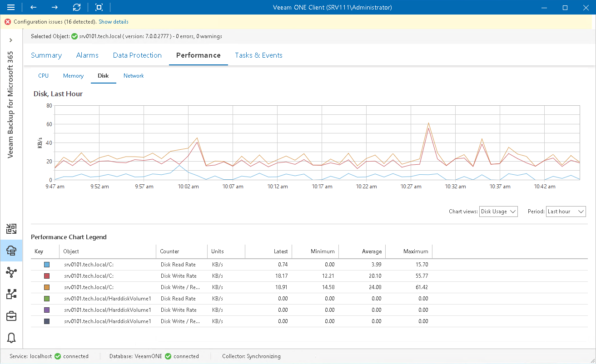The image size is (596, 364).
Task: Click the 10:27 am chart time label
Action: coord(411,187)
